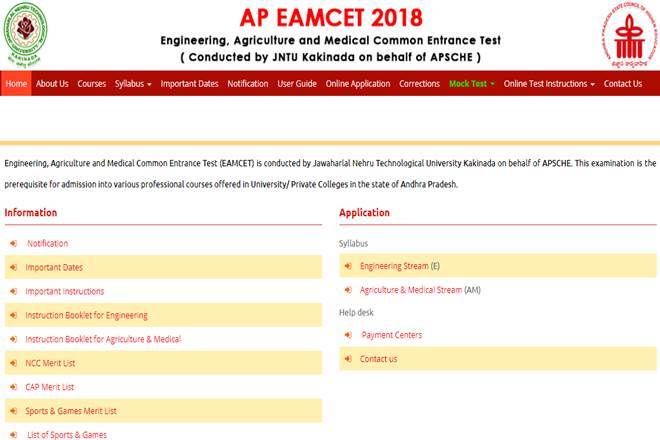Expand the Mock Test dropdown menu
The width and height of the screenshot is (660, 440).
pyautogui.click(x=471, y=84)
